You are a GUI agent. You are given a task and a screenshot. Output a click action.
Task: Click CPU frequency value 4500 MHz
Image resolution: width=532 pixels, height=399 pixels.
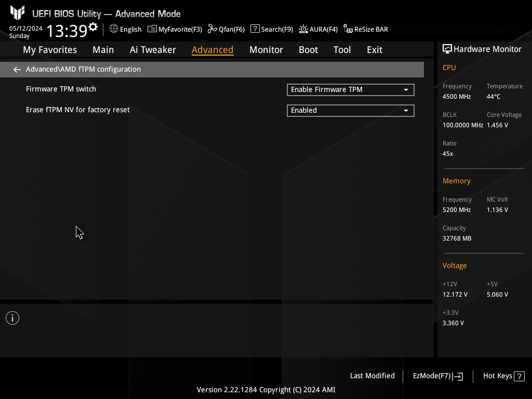pos(456,97)
